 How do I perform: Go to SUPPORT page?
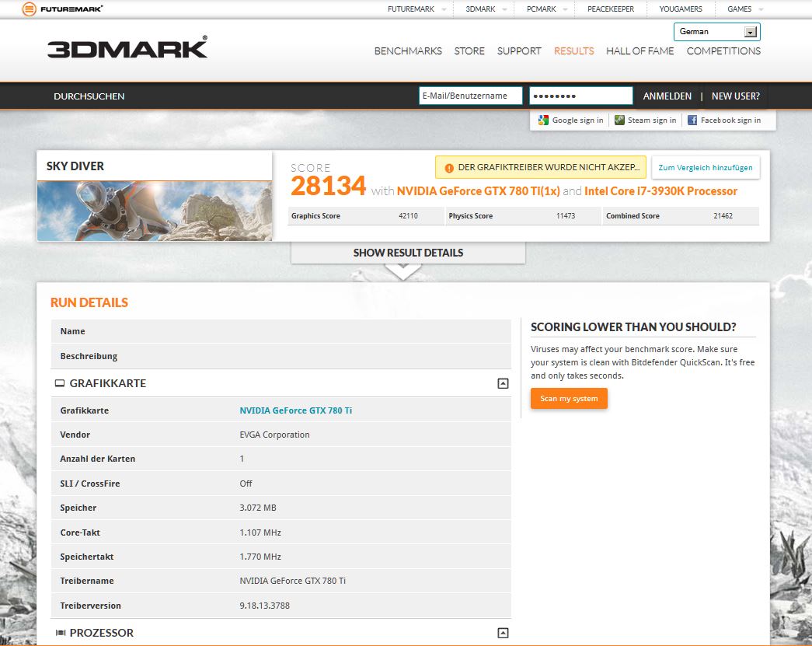tap(519, 51)
